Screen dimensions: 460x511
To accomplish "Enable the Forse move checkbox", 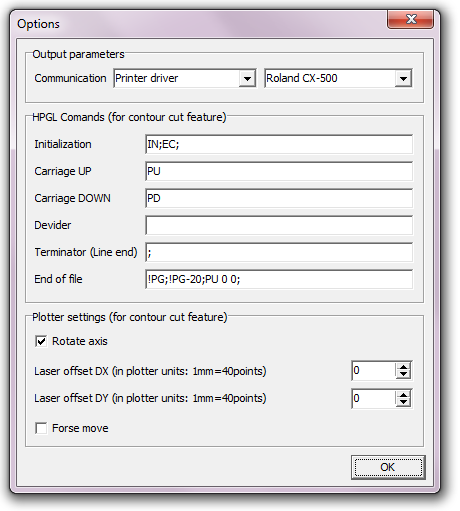I will (x=41, y=428).
